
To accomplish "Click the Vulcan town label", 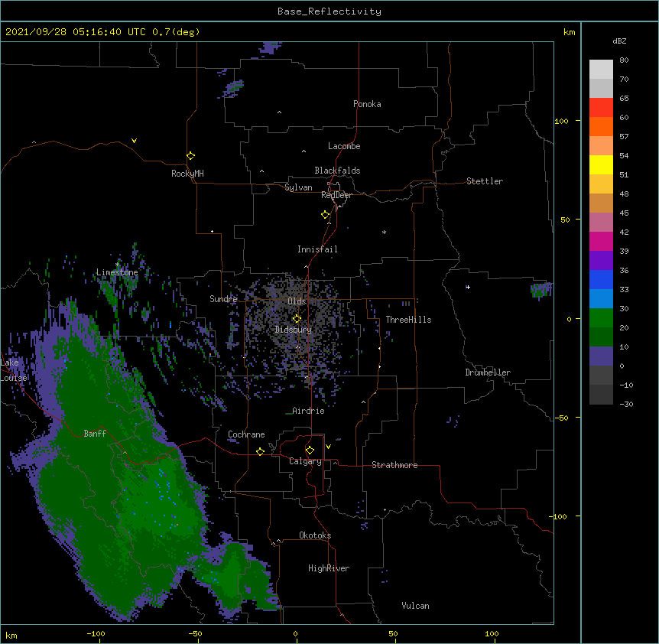I will point(415,606).
